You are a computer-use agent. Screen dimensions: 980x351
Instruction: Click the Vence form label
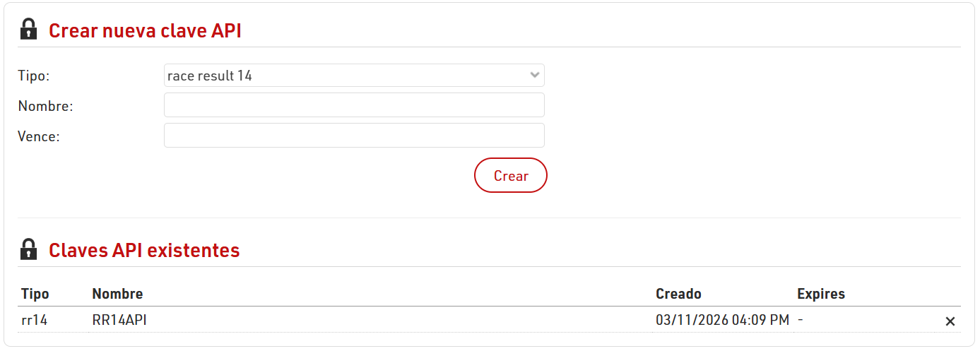pos(39,136)
